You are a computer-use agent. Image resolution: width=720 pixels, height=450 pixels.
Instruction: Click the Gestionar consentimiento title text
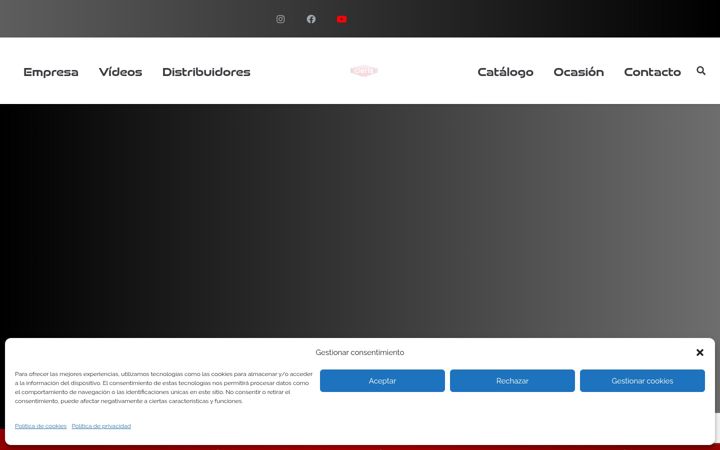(x=360, y=353)
